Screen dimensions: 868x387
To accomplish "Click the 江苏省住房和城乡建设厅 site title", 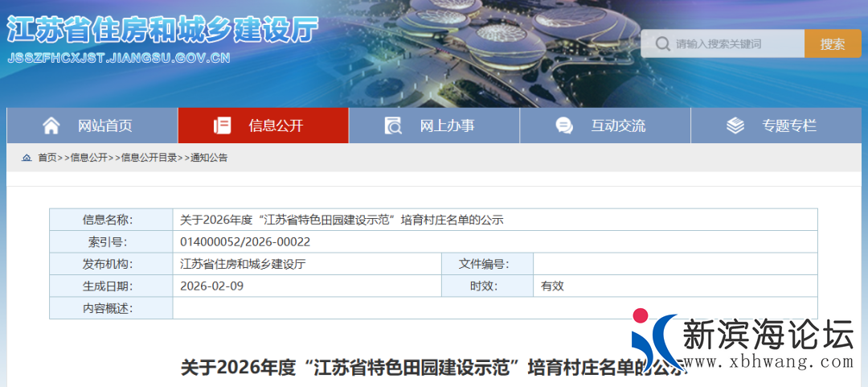I will tap(162, 29).
